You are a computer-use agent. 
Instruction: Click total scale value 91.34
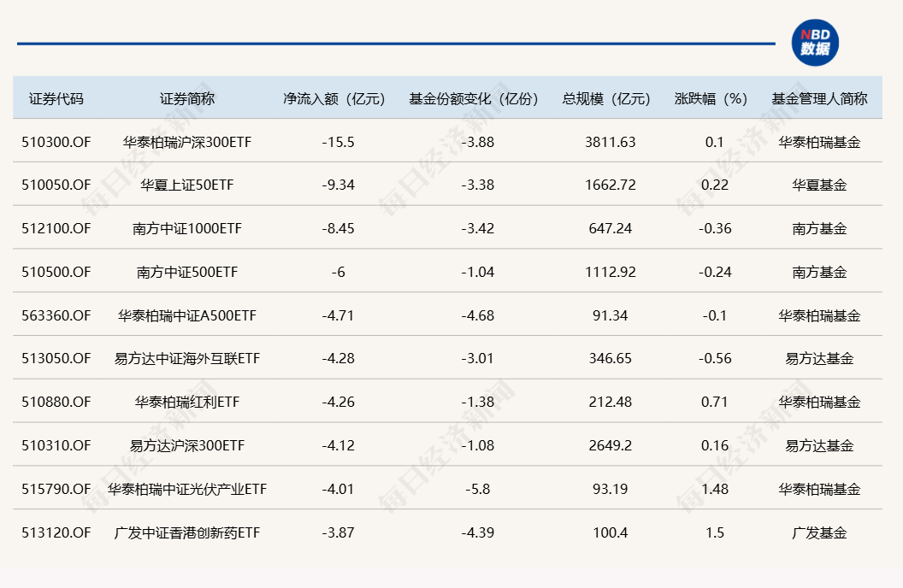(x=611, y=316)
